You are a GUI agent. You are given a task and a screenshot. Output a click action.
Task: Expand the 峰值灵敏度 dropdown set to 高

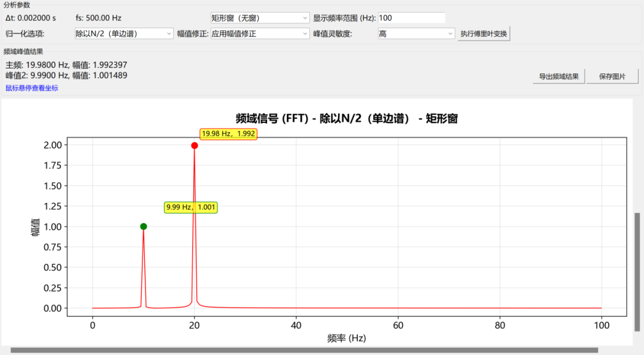(x=416, y=33)
